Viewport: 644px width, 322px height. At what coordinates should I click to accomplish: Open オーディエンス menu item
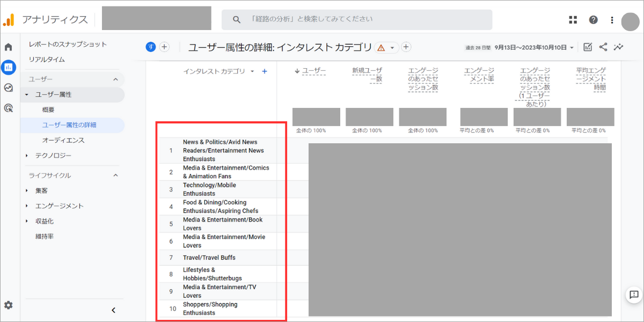pos(63,141)
